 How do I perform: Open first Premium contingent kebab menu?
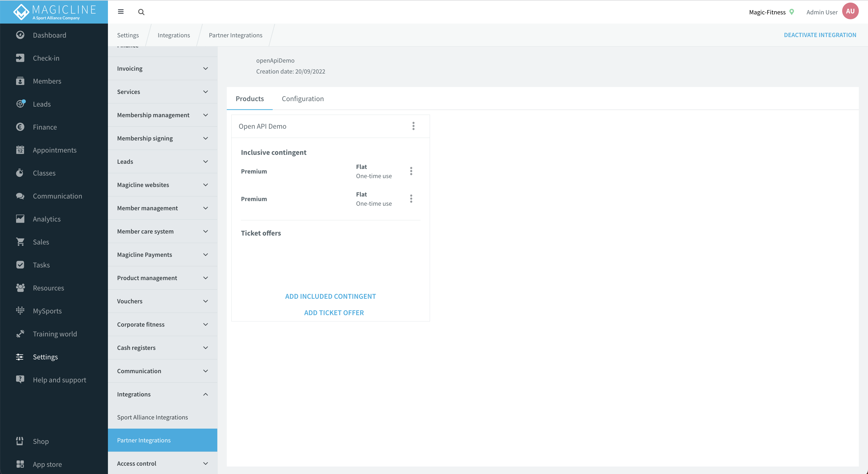click(411, 171)
